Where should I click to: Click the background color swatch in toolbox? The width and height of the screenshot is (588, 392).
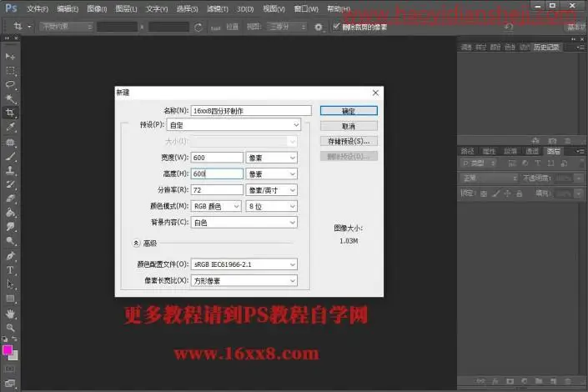point(15,357)
